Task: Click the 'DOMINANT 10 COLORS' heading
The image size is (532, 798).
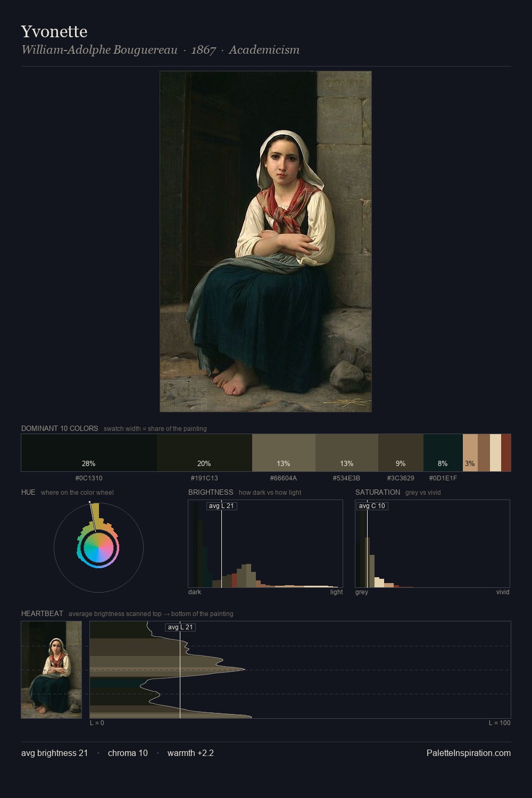Action: [x=60, y=428]
